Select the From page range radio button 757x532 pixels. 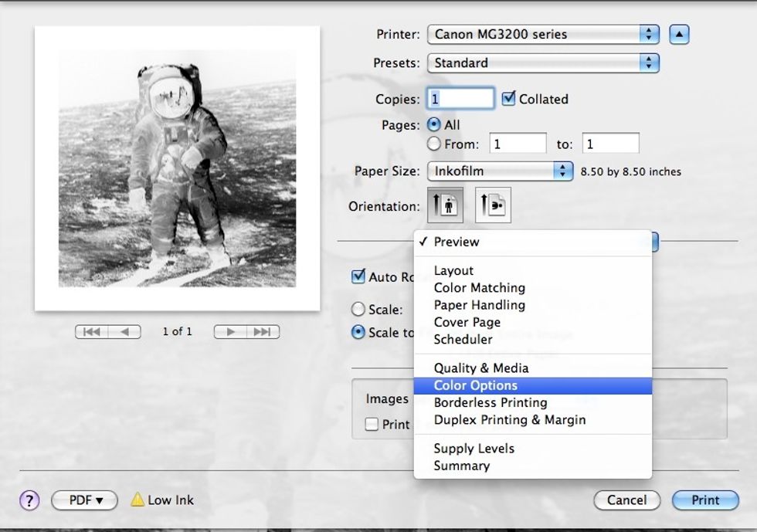pos(434,144)
